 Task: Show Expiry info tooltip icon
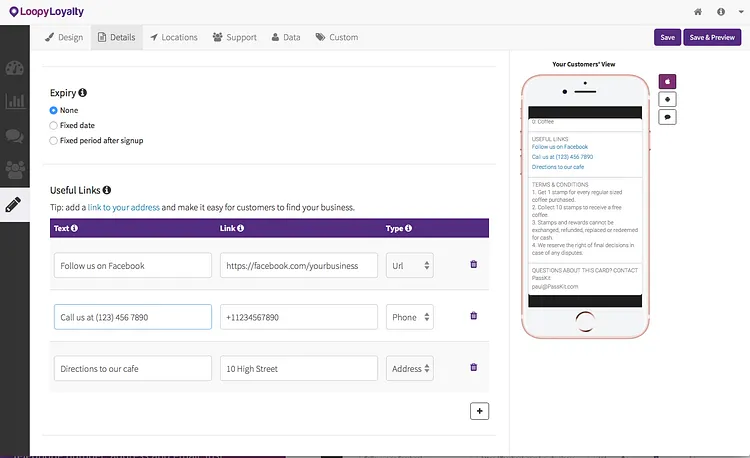(x=82, y=92)
